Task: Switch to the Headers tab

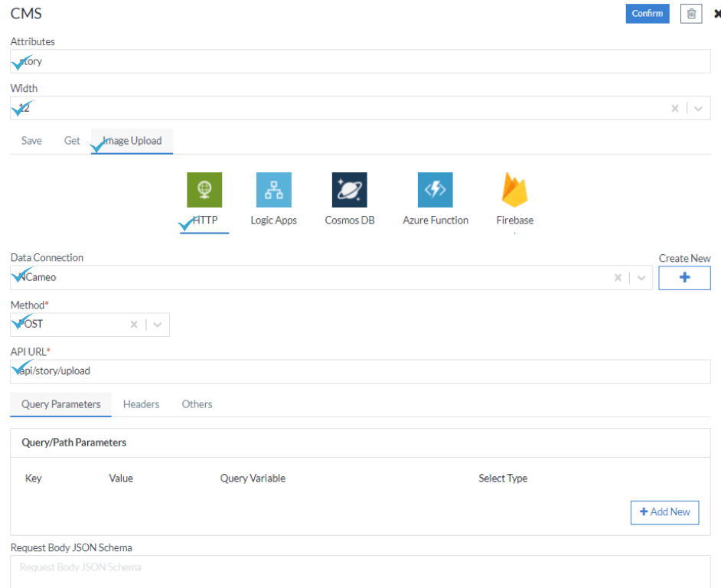Action: click(x=141, y=404)
